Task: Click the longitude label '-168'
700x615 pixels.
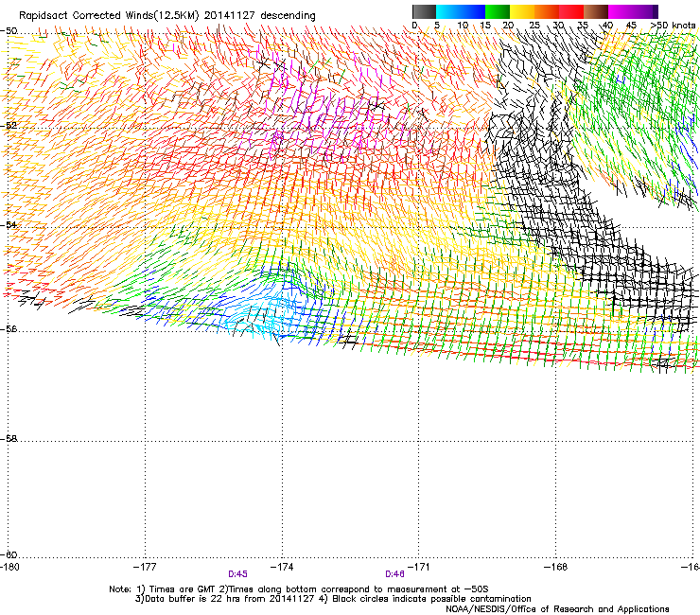Action: click(x=556, y=567)
